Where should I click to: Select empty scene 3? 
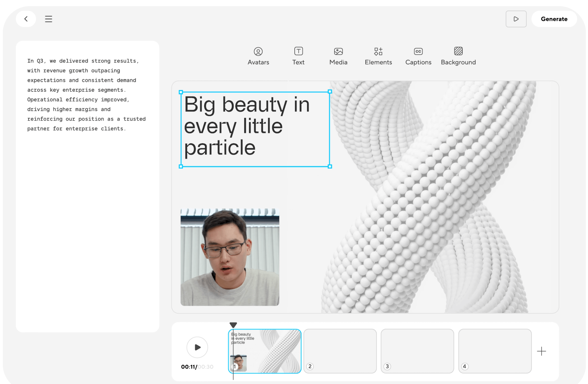click(417, 351)
